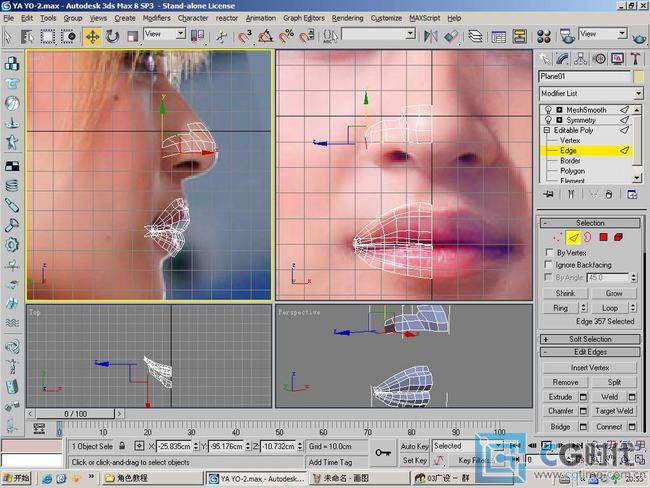Screen dimensions: 650x488
Task: Open the Rendering menu
Action: pyautogui.click(x=347, y=18)
